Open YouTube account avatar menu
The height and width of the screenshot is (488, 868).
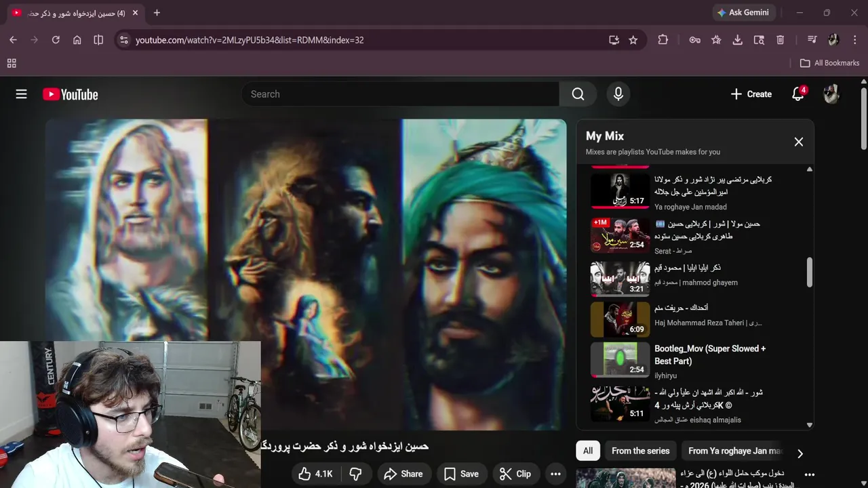click(x=831, y=94)
